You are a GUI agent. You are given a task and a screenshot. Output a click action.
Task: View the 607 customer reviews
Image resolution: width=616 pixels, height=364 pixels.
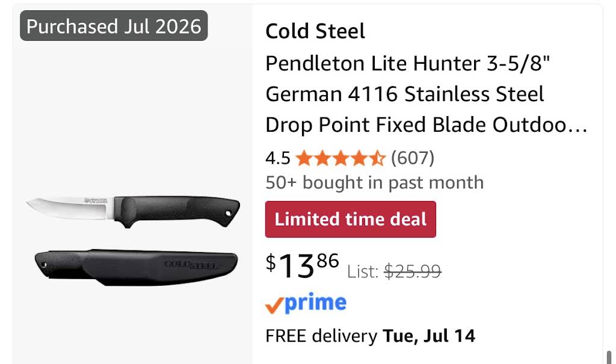(x=413, y=158)
